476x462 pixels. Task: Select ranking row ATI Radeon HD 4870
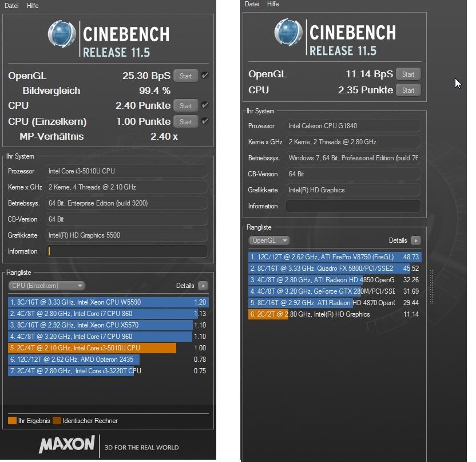(x=335, y=303)
